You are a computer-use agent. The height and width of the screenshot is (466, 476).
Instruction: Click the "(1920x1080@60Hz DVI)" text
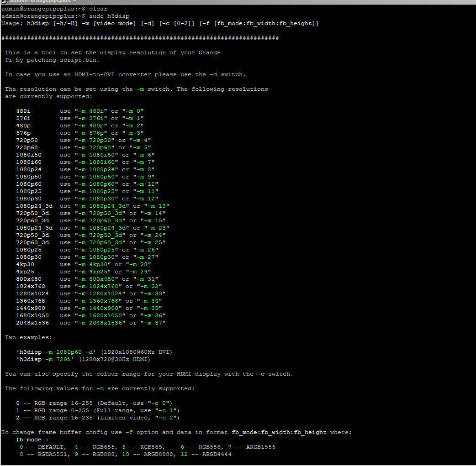click(x=137, y=352)
